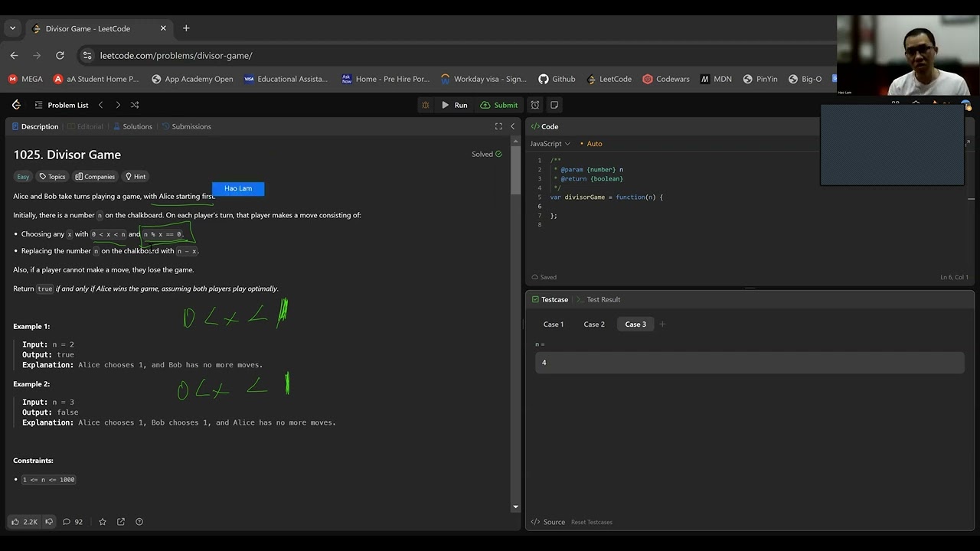Dislike the problem with thumbs down
This screenshot has width=980, height=551.
(49, 522)
